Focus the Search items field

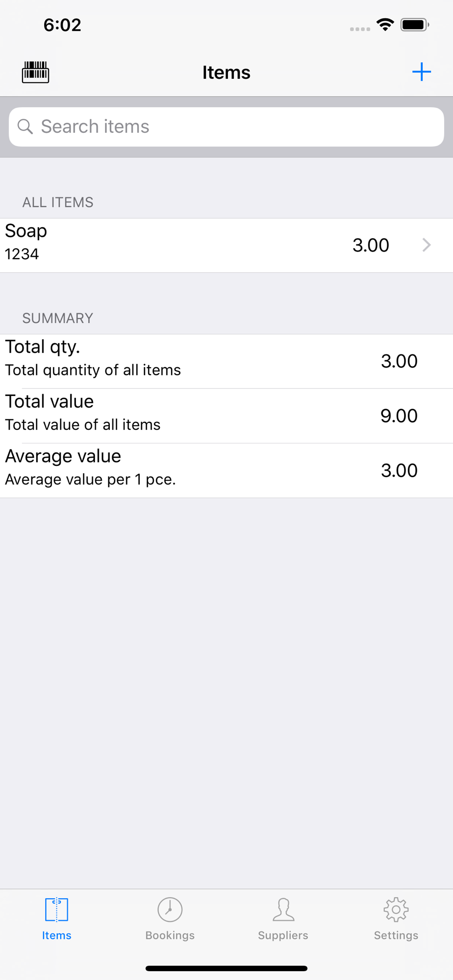pyautogui.click(x=226, y=127)
